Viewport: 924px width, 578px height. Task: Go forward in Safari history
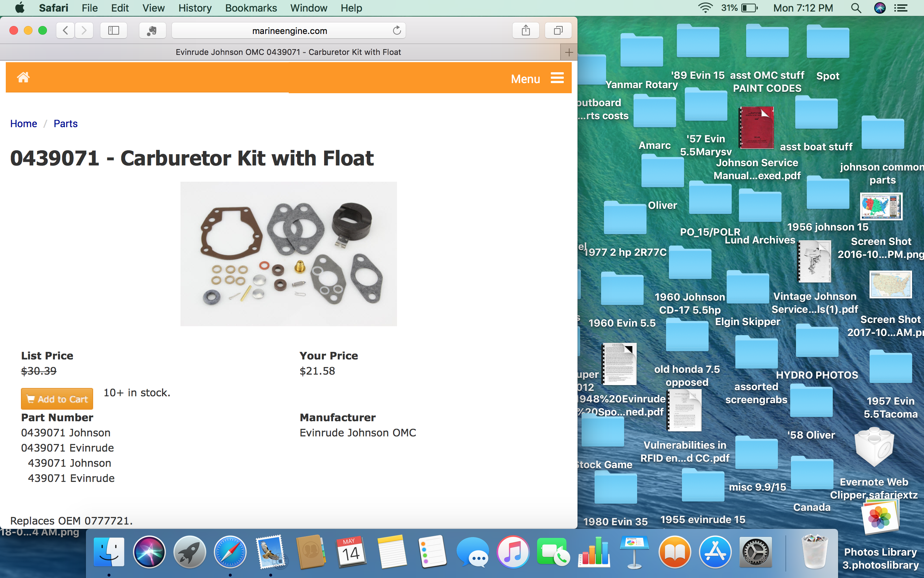[84, 31]
